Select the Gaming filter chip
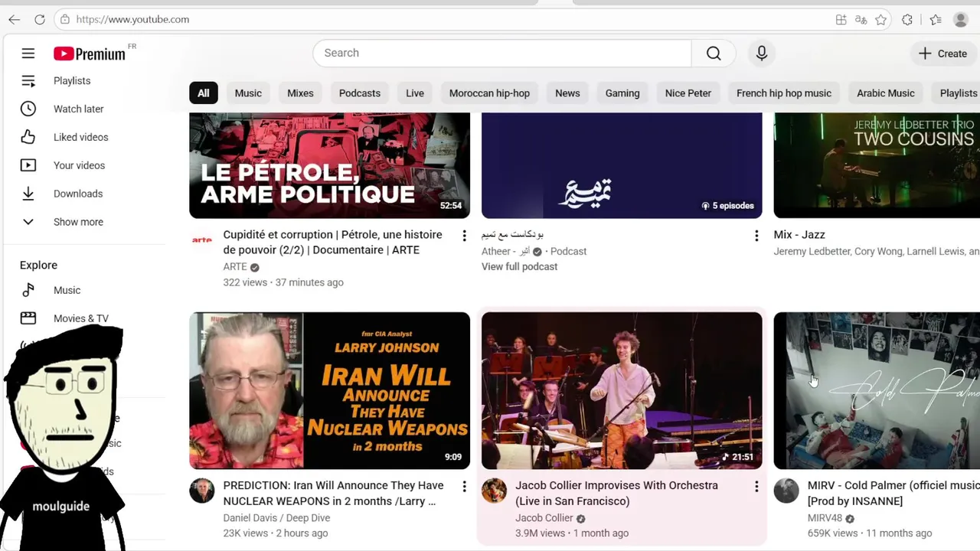Viewport: 980px width, 551px height. tap(622, 93)
